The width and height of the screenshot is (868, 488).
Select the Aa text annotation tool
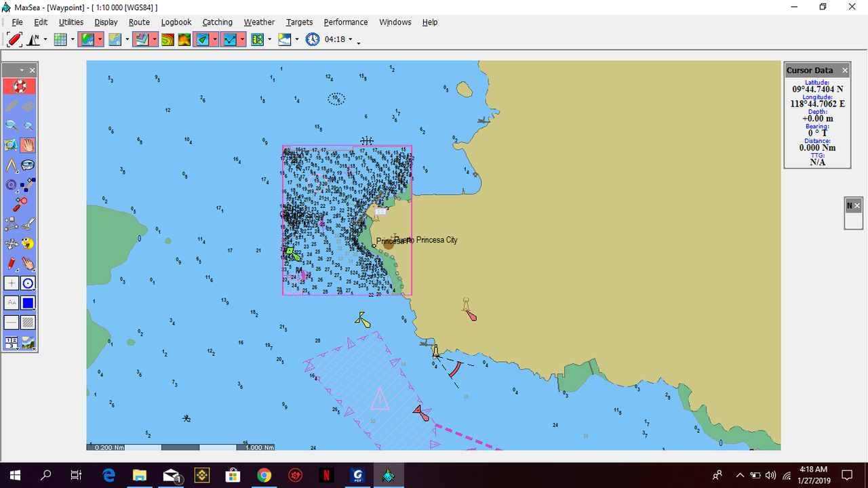tap(12, 302)
